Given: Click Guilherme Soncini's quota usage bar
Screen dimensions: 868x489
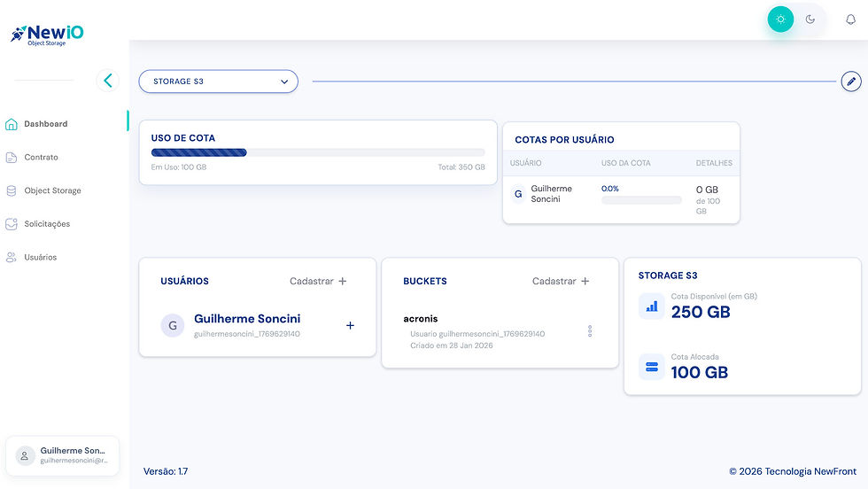Looking at the screenshot, I should pyautogui.click(x=641, y=200).
